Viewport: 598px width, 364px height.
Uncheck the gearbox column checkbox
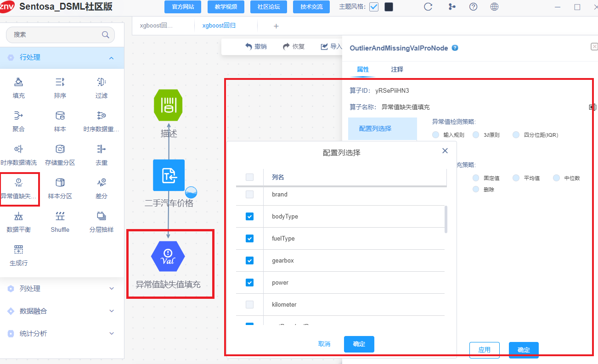tap(249, 260)
